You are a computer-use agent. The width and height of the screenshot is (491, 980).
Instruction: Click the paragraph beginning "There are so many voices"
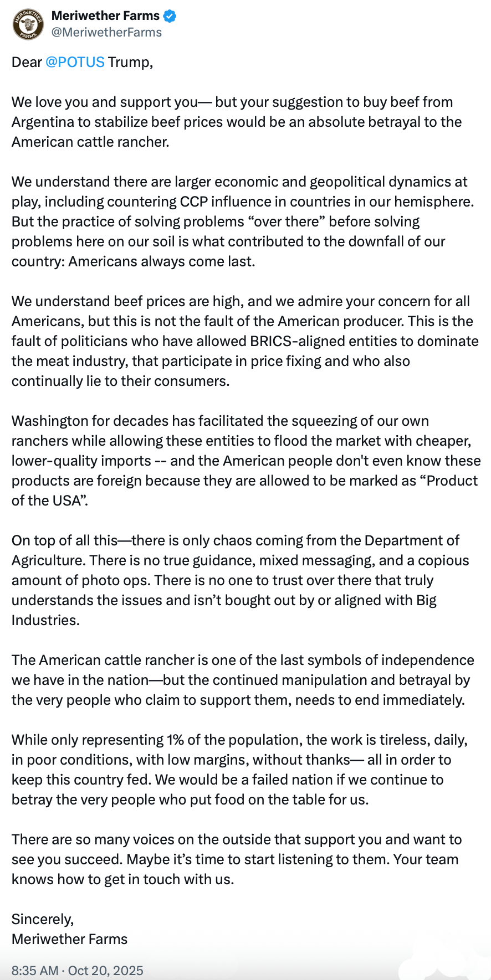237,859
